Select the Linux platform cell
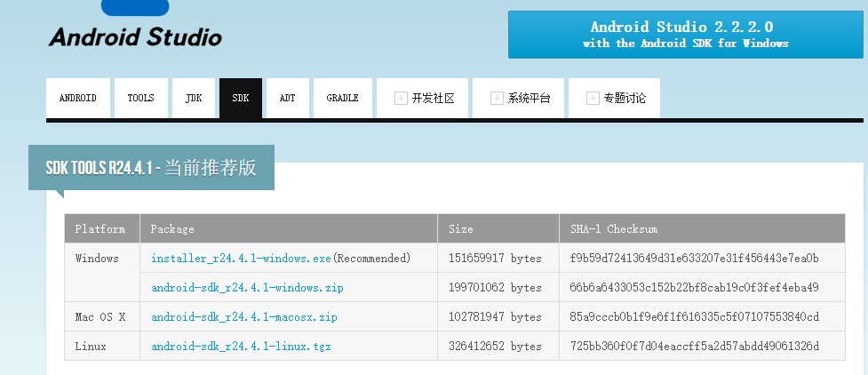Image resolution: width=868 pixels, height=375 pixels. point(102,347)
